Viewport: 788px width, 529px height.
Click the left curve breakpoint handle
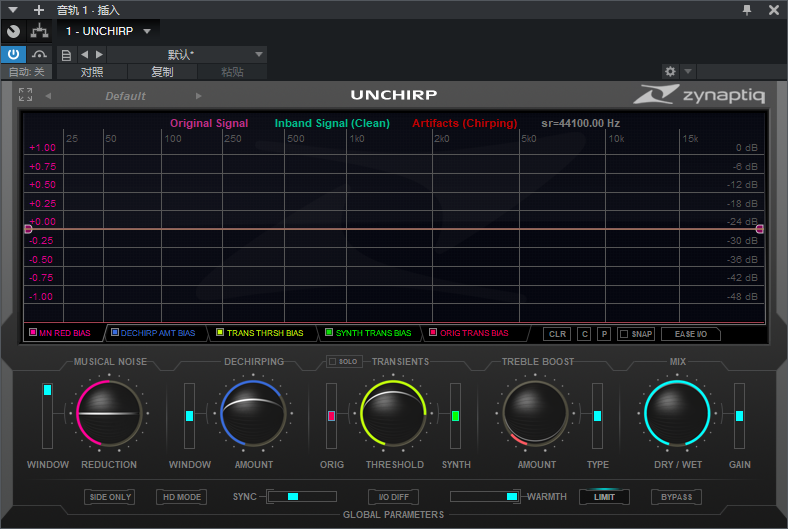[28, 229]
